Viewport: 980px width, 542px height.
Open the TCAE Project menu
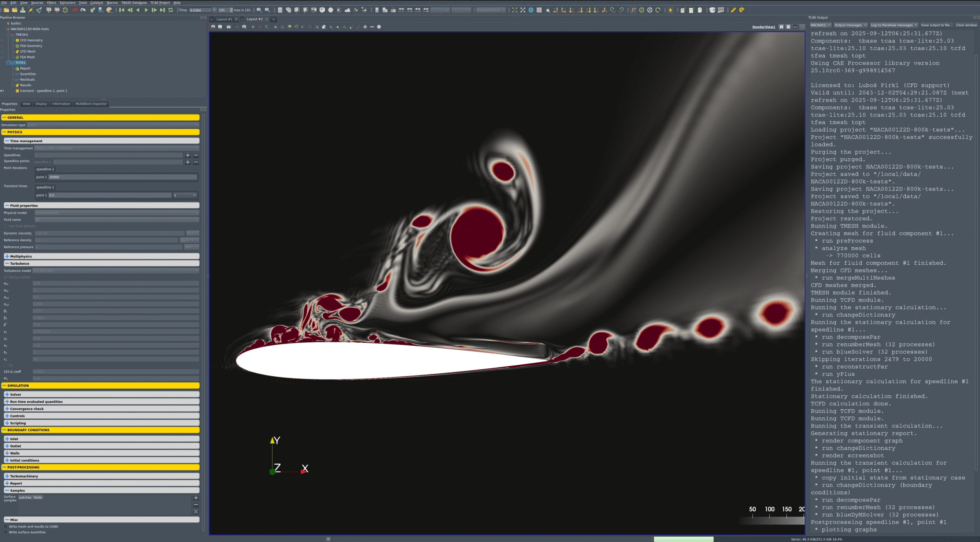160,3
